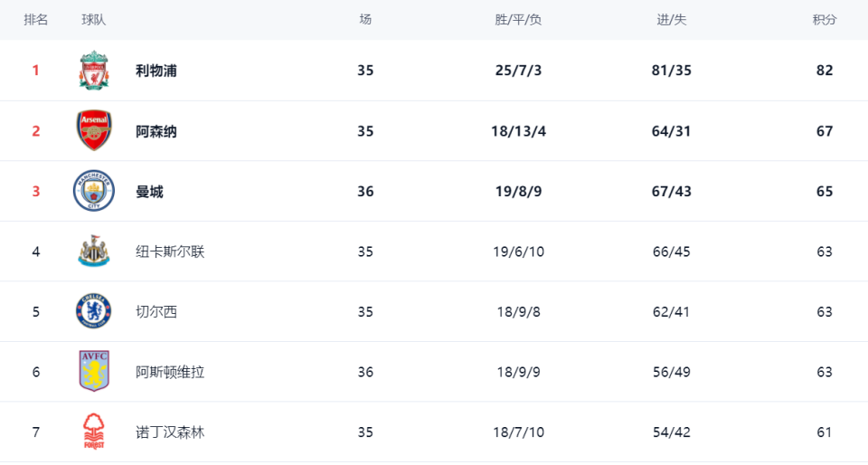
Task: Click the 排名 column header
Action: [36, 20]
